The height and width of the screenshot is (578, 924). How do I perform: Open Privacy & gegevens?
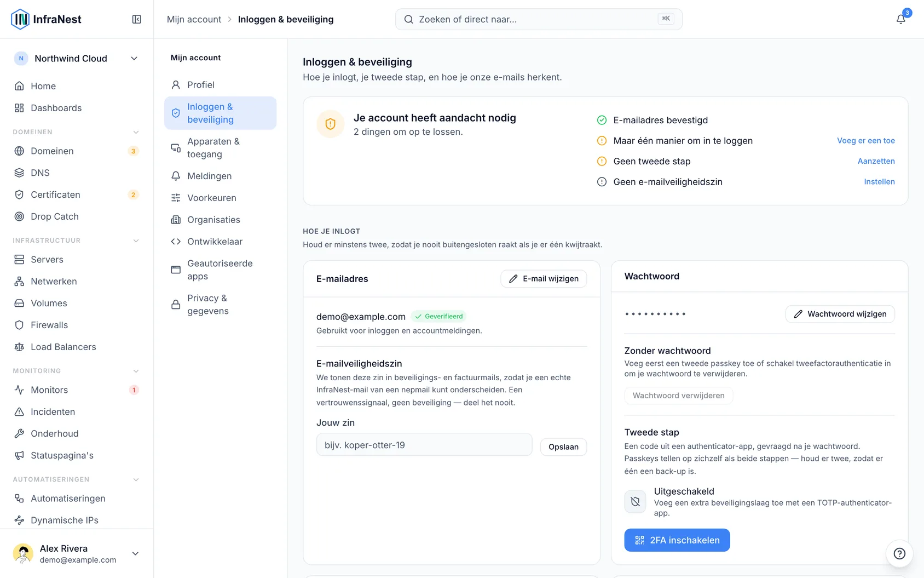point(221,305)
